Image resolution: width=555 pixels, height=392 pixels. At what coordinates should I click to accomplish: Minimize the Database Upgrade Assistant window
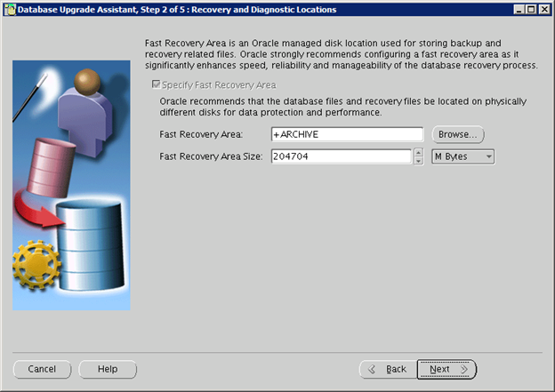[519, 10]
